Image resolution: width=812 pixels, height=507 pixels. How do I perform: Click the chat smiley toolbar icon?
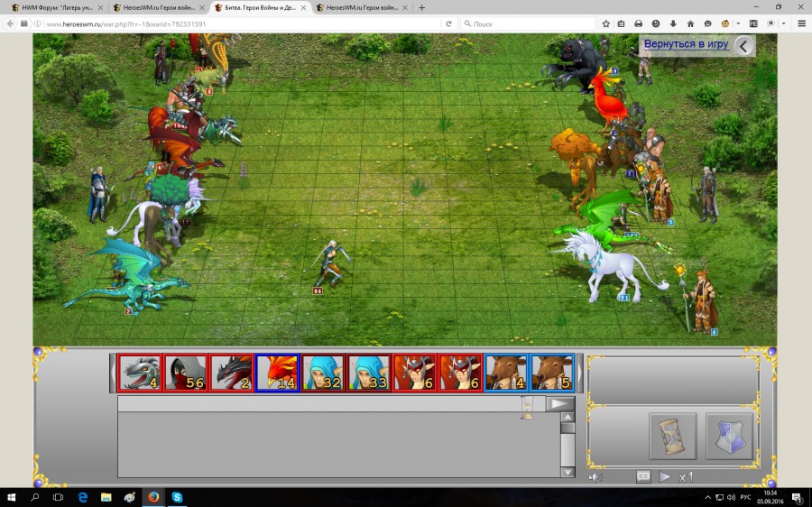[707, 23]
